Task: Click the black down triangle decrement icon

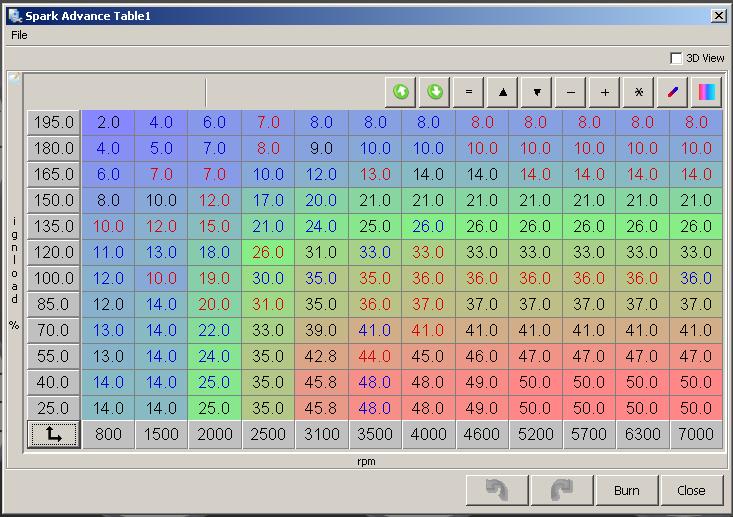Action: point(537,92)
